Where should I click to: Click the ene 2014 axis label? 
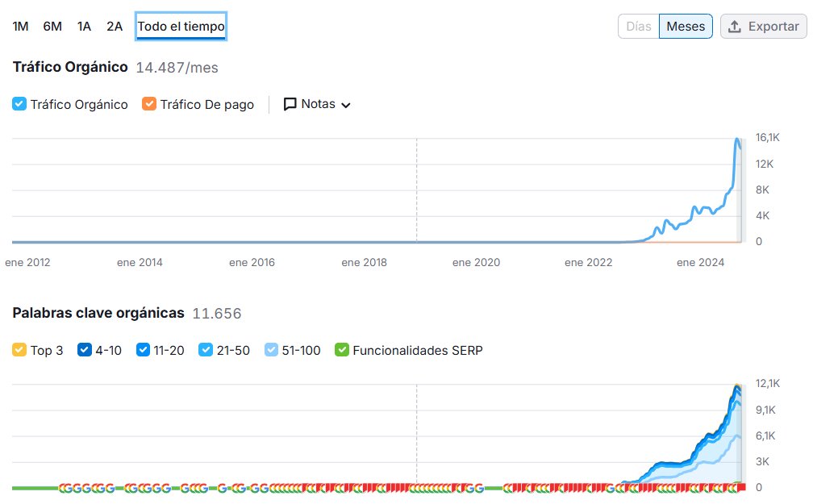[x=140, y=262]
